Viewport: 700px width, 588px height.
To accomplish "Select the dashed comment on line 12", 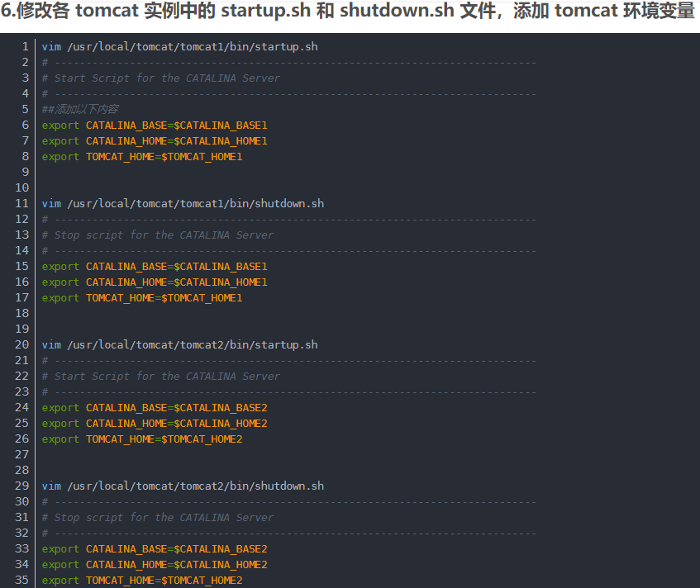I will click(288, 220).
